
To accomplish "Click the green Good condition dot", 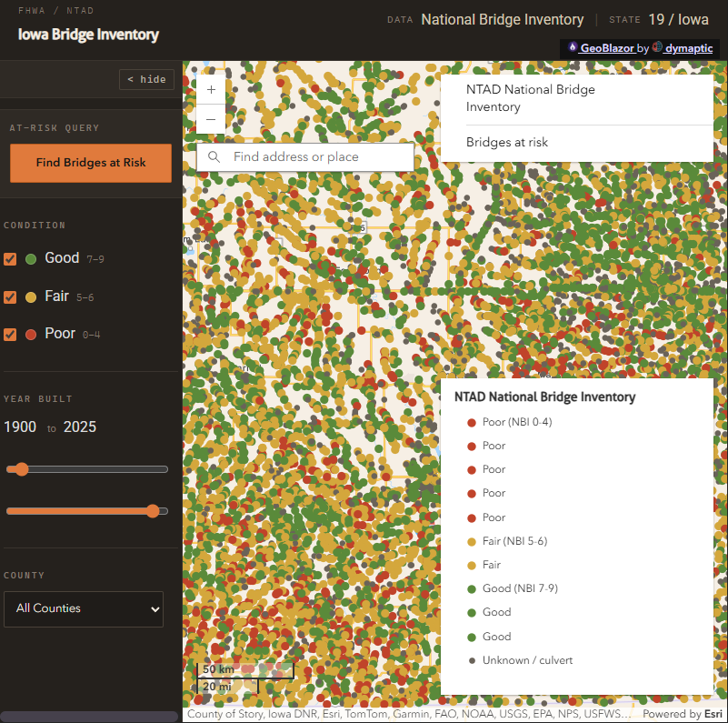I will (31, 259).
